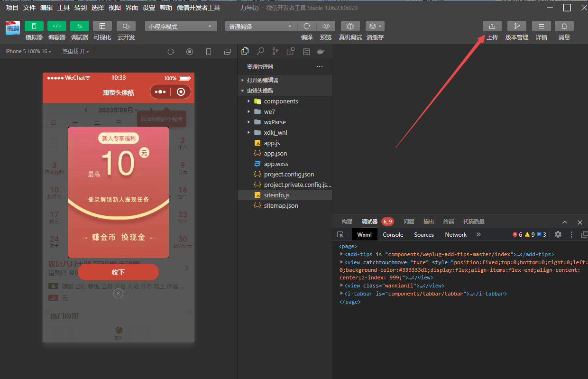Expand the add-tips node in Wxml
Viewport: 588px width, 379px height.
point(341,254)
